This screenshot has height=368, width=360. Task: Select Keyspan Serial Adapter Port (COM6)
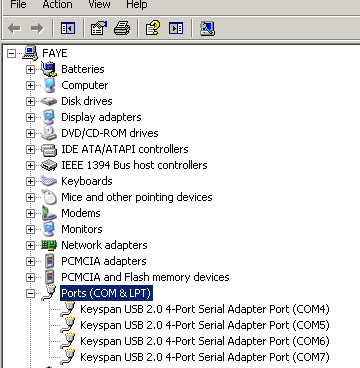tap(205, 341)
